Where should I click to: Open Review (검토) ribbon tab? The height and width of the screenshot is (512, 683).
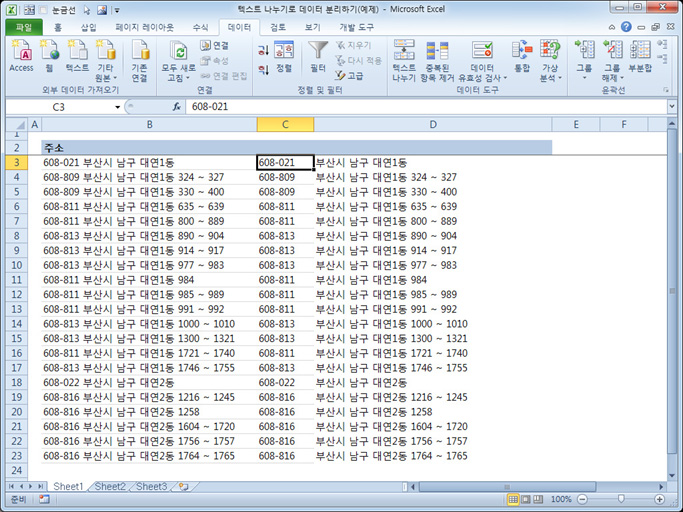tap(278, 27)
